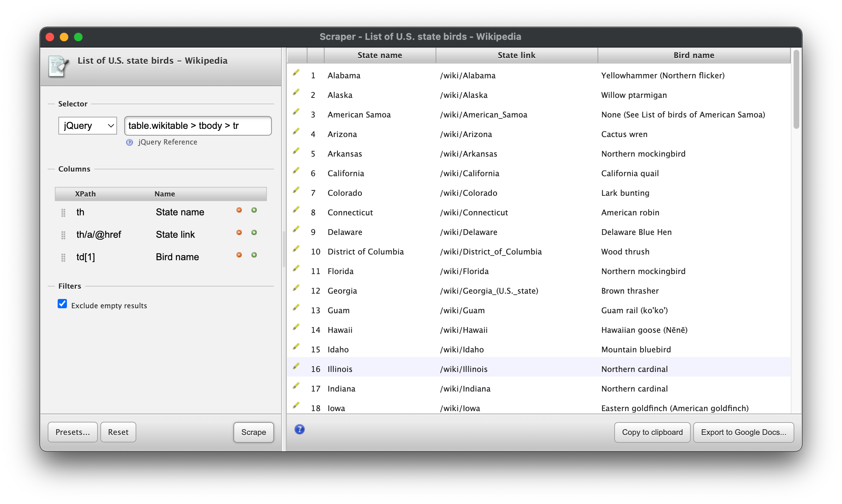Screen dimensions: 842x504
Task: Click the Bird name column header
Action: tap(694, 55)
